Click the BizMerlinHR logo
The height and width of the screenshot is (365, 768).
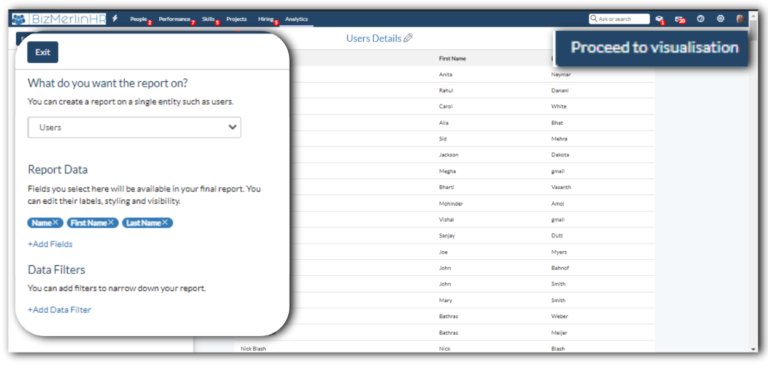point(59,19)
